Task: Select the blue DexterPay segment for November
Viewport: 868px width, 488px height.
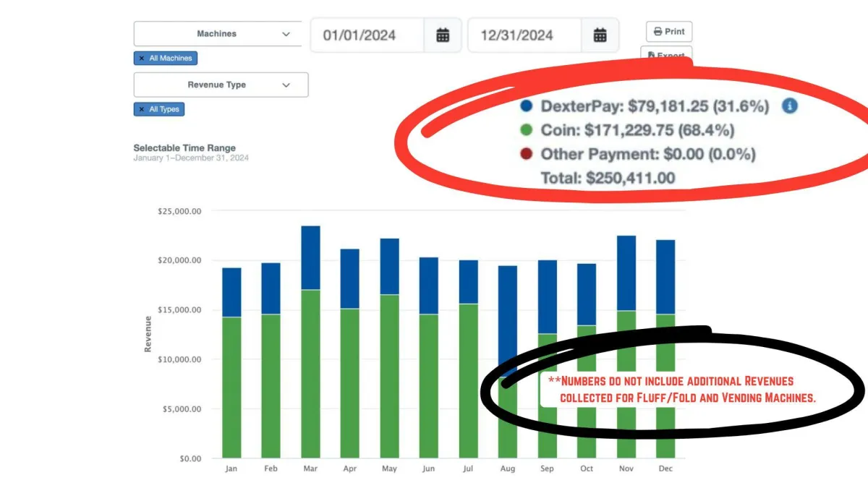Action: [626, 273]
